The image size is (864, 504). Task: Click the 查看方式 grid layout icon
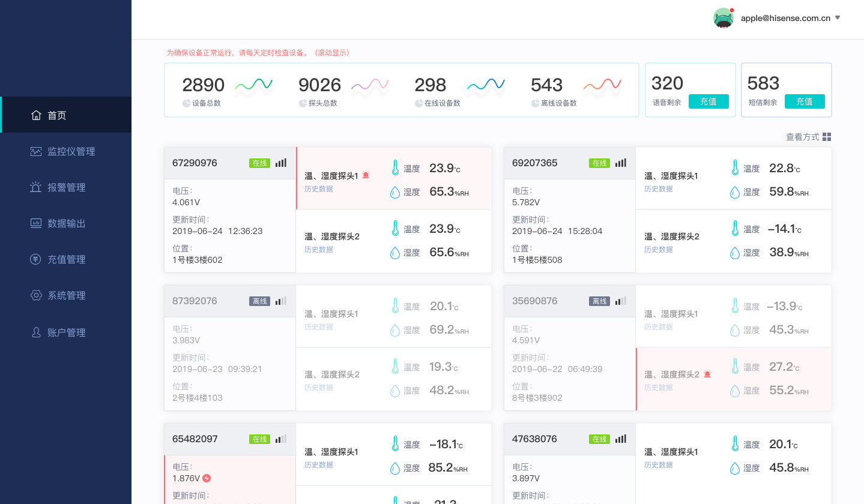[827, 136]
